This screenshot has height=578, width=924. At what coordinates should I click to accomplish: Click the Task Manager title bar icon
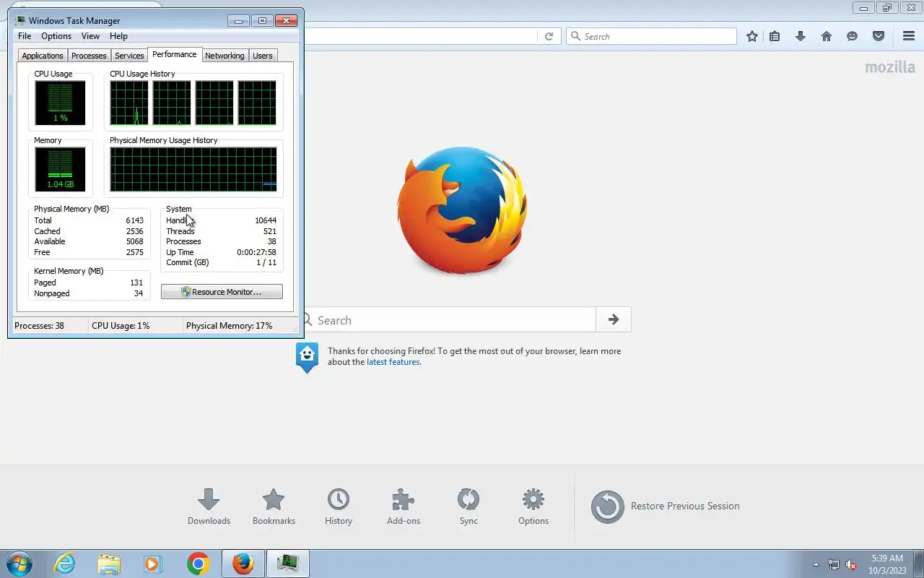click(20, 20)
